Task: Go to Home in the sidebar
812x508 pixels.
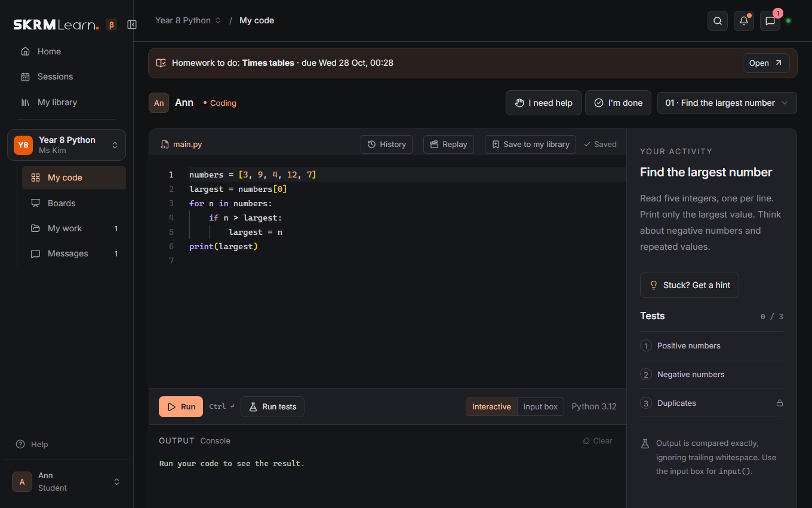Action: [66, 51]
